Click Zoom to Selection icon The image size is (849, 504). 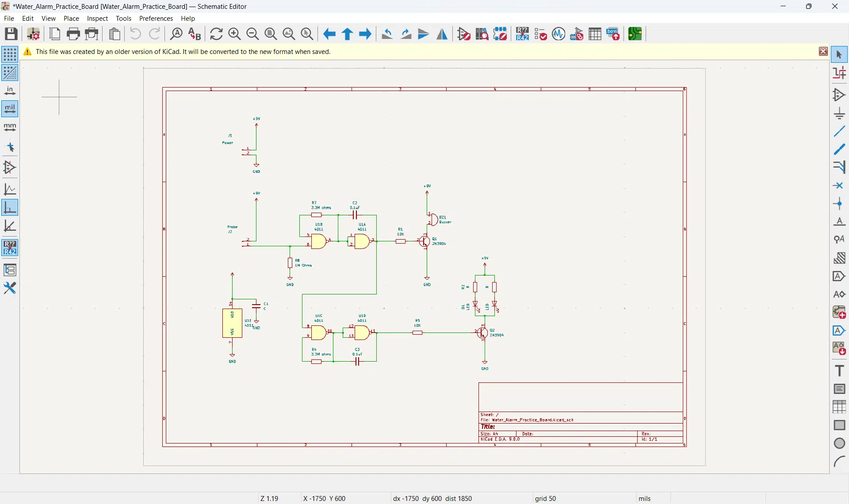[x=307, y=34]
